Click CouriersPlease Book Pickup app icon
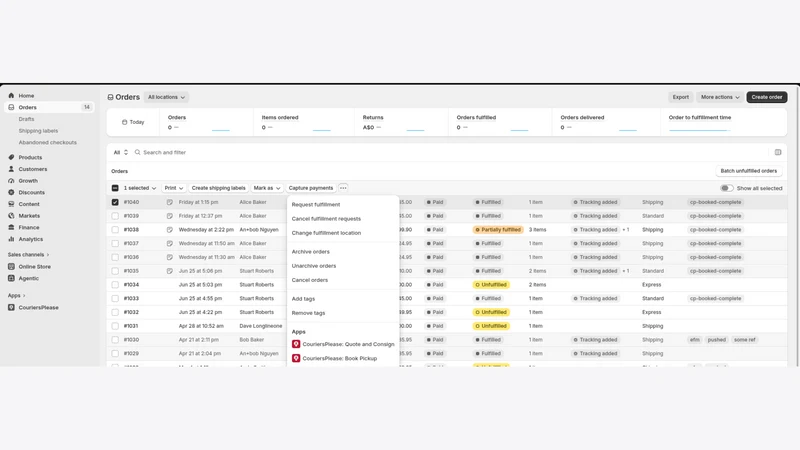Viewport: 800px width, 450px height. coord(296,358)
